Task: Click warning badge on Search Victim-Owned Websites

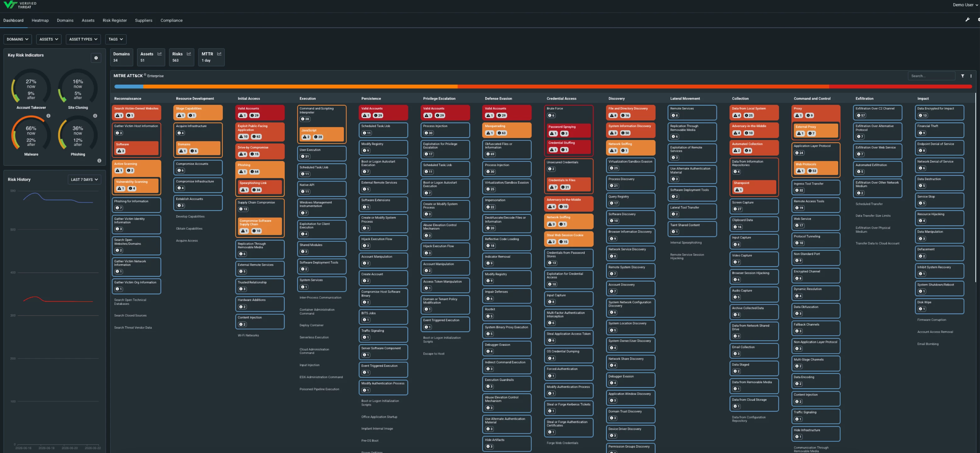Action: [119, 115]
